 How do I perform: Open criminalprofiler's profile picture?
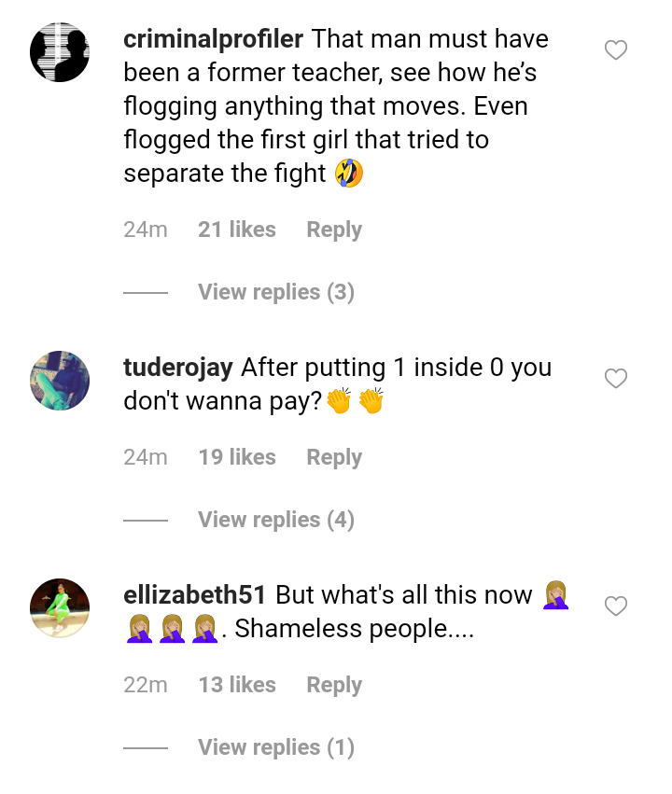pos(60,52)
